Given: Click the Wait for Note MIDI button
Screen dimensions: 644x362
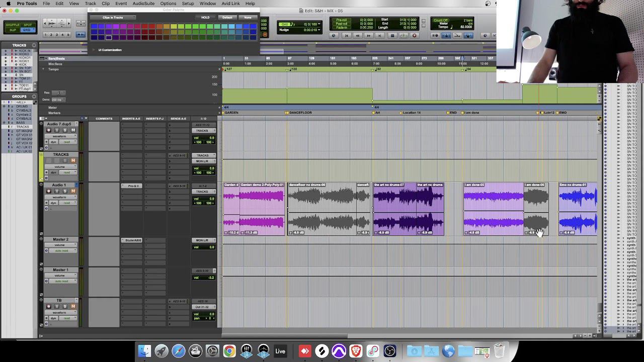Looking at the screenshot, I should [x=435, y=35].
